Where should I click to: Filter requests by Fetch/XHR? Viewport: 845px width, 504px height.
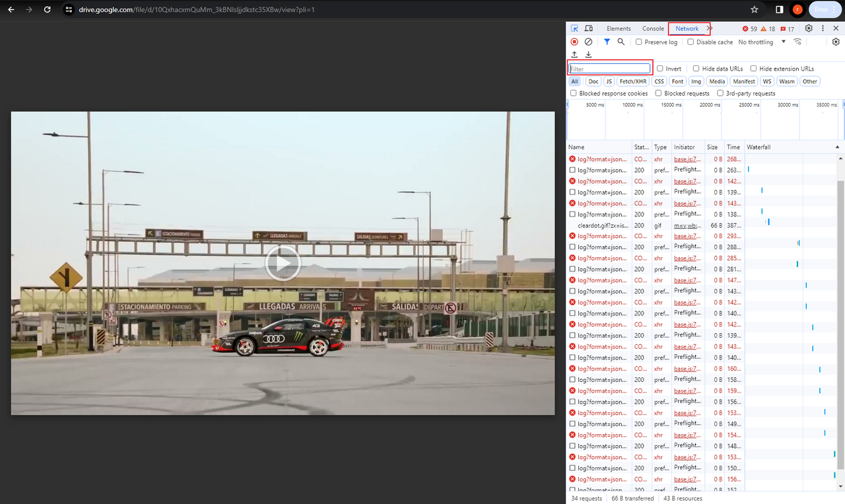click(632, 81)
